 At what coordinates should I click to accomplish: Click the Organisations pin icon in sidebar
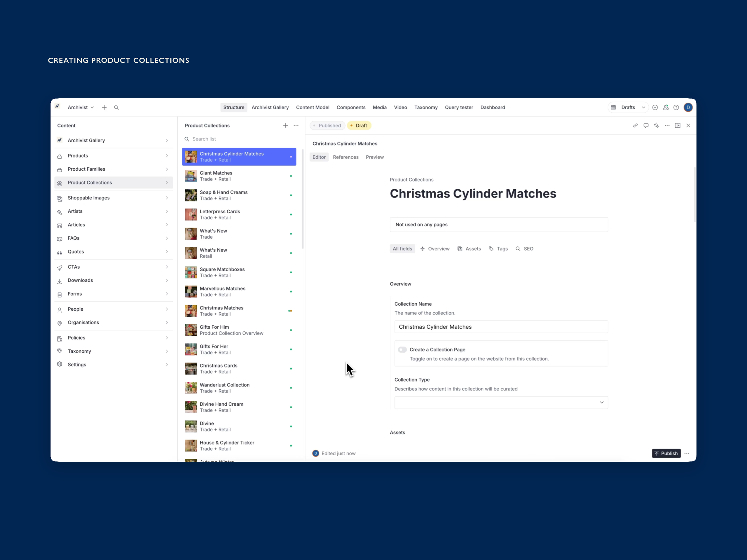pos(60,323)
